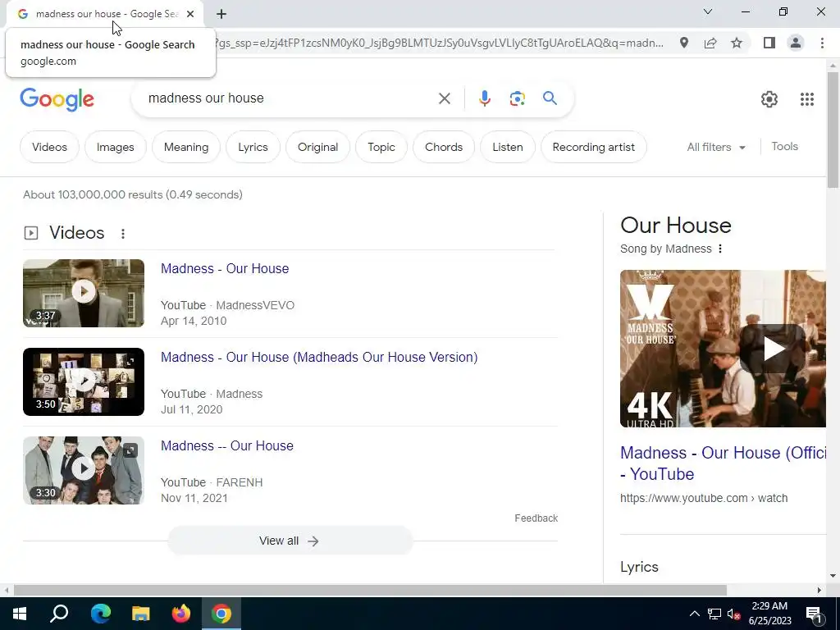Open search Tools options
This screenshot has height=630, width=840.
(784, 146)
